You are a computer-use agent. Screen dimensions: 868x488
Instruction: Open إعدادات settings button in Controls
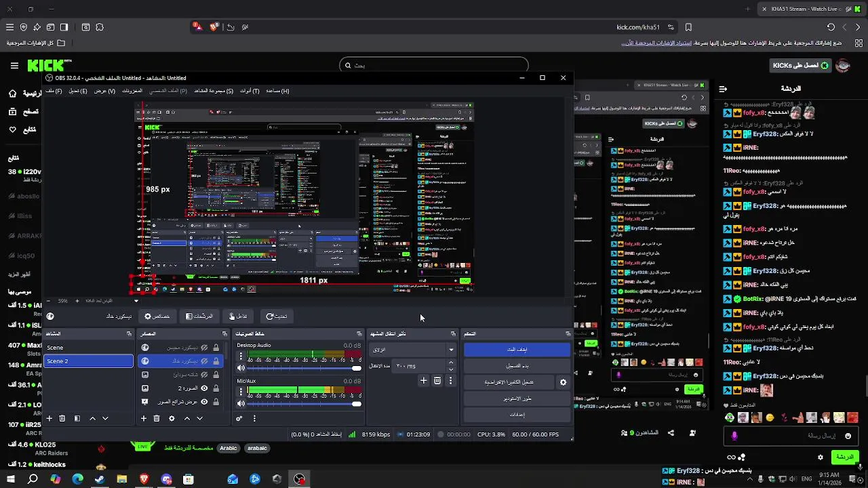click(517, 415)
